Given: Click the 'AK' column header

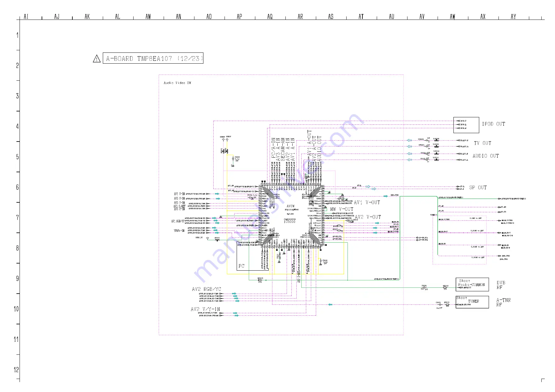Looking at the screenshot, I should pyautogui.click(x=87, y=16).
